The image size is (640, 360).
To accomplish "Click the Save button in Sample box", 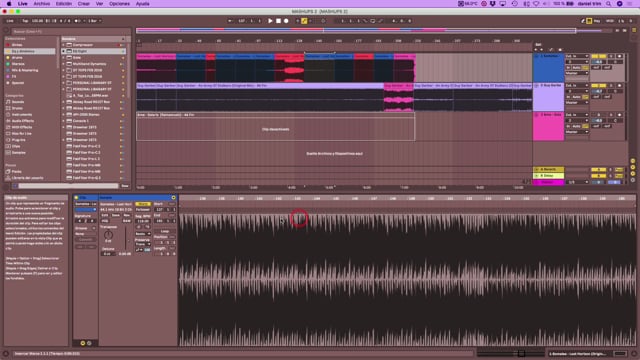I will click(116, 215).
